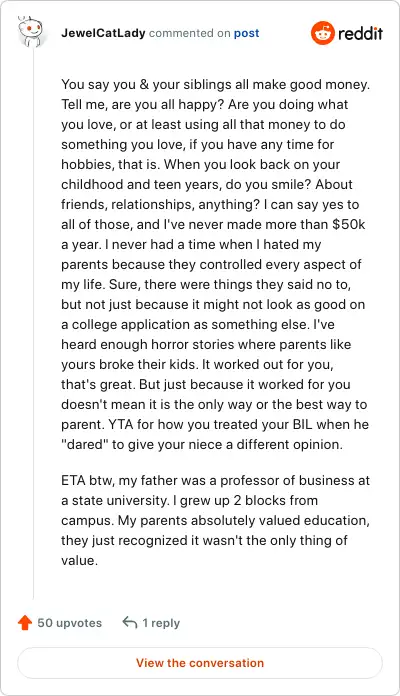Click the reddit wordmark text
The height and width of the screenshot is (696, 400).
360,33
